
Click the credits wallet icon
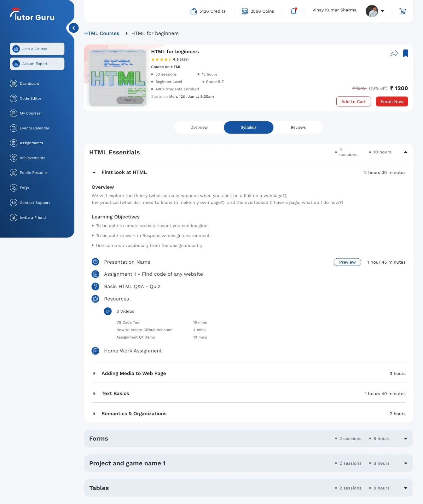(x=194, y=11)
